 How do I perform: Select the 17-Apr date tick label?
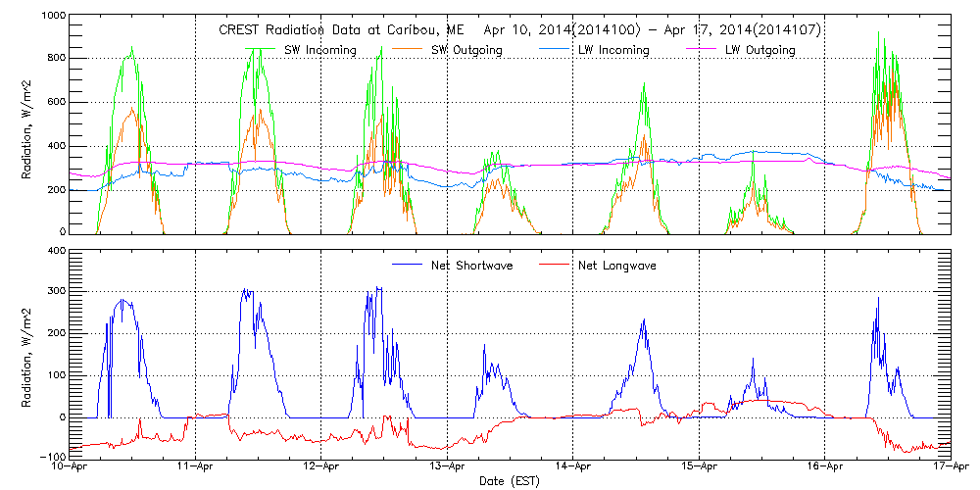pyautogui.click(x=951, y=468)
